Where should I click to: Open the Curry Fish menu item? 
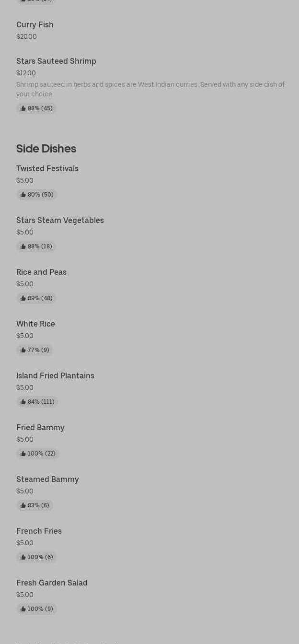(35, 24)
